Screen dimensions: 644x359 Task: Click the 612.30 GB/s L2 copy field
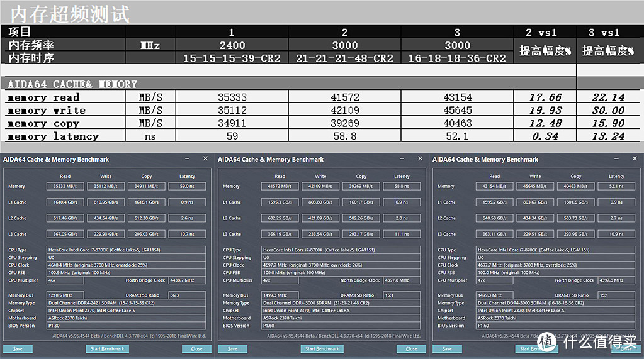tap(146, 218)
